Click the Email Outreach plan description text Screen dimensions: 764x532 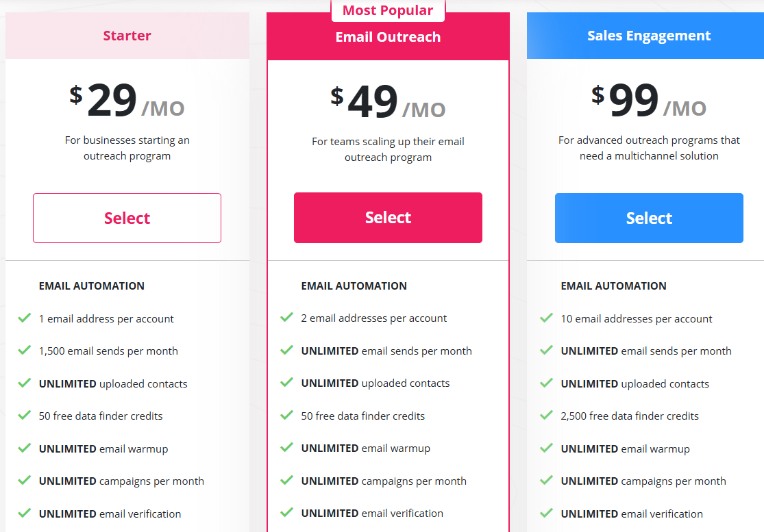tap(388, 148)
